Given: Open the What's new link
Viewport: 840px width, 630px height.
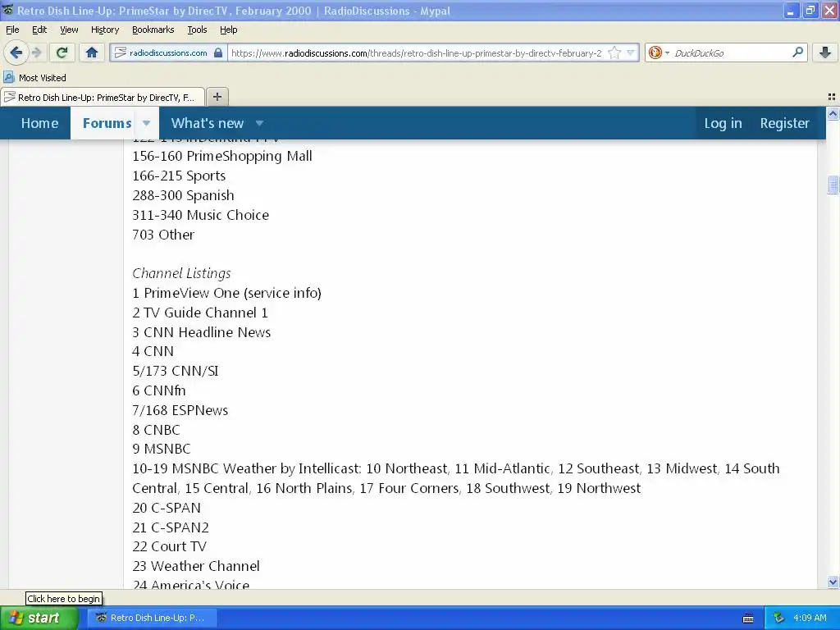Looking at the screenshot, I should pyautogui.click(x=208, y=123).
